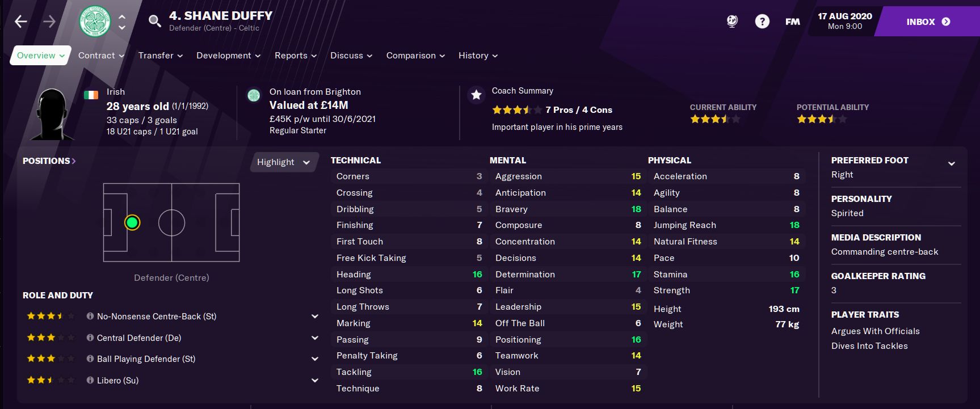The image size is (980, 409).
Task: Click the FM menu logo
Action: point(793,22)
